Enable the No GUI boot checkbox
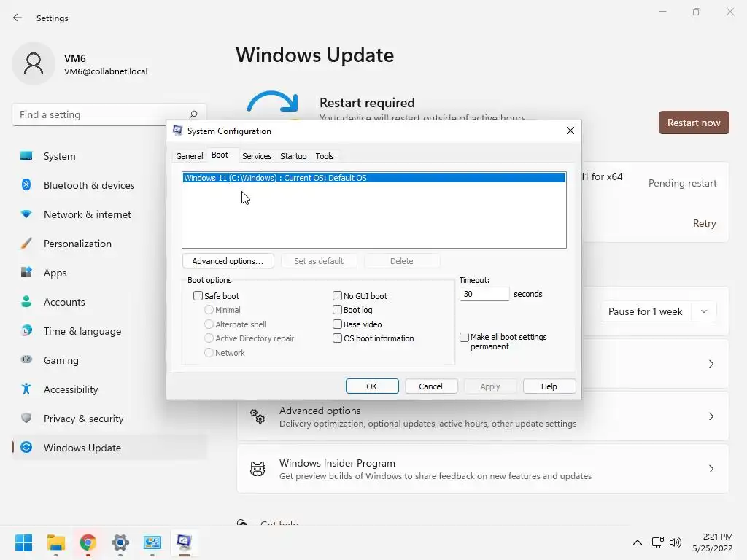Image resolution: width=747 pixels, height=560 pixels. click(x=337, y=296)
